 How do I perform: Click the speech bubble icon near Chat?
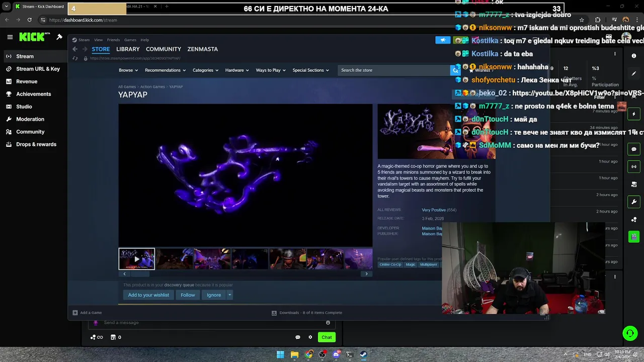coord(298,337)
